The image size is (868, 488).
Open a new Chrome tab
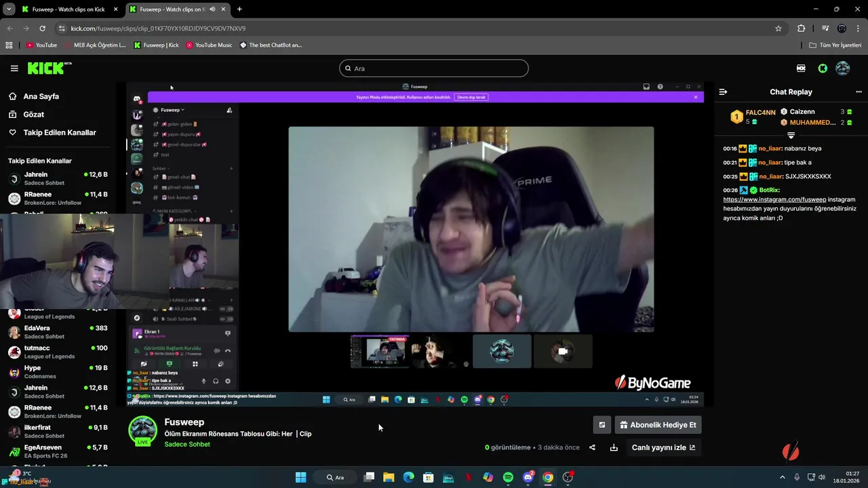[239, 9]
